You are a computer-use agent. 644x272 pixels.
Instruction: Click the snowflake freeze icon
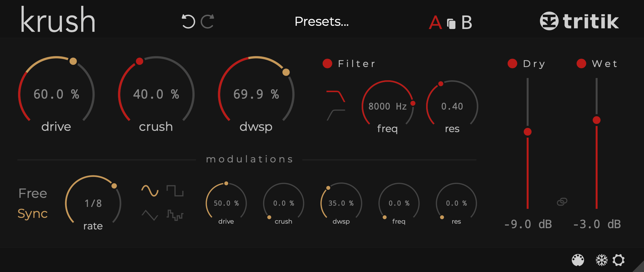(x=601, y=260)
